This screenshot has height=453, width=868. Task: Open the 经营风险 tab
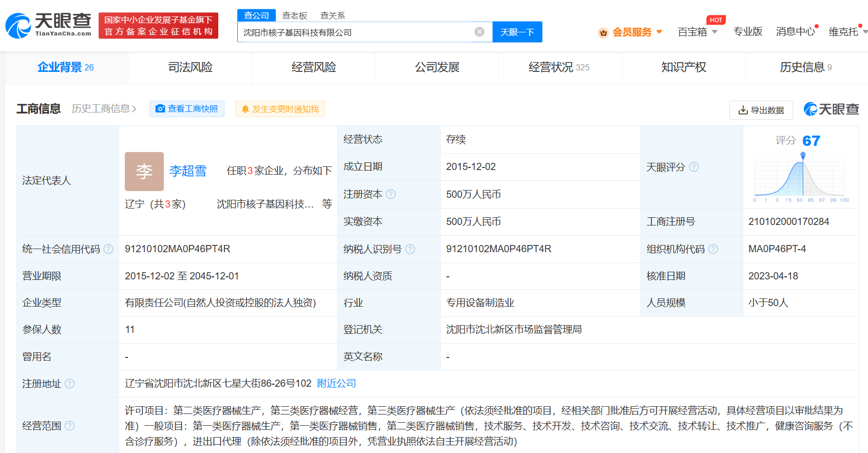(x=314, y=67)
